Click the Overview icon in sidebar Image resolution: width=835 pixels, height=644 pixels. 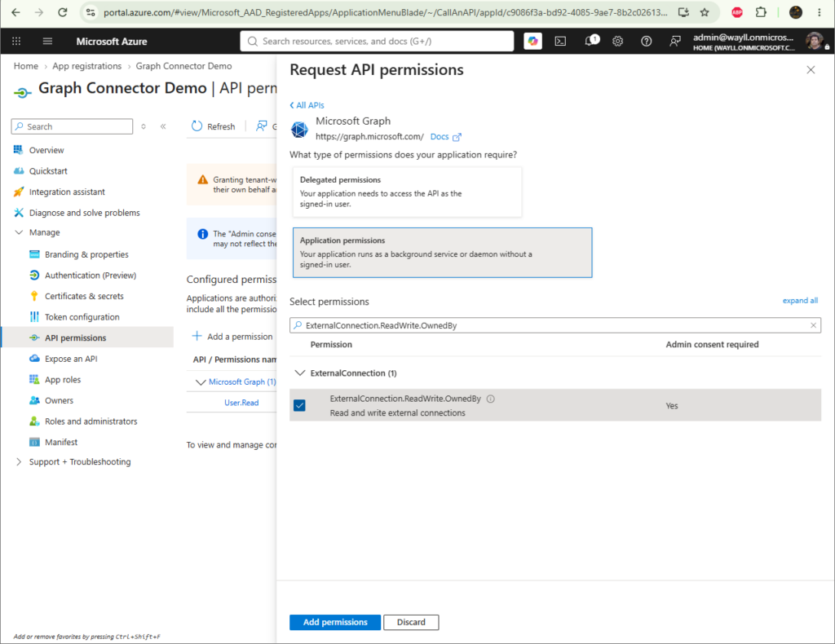click(19, 150)
